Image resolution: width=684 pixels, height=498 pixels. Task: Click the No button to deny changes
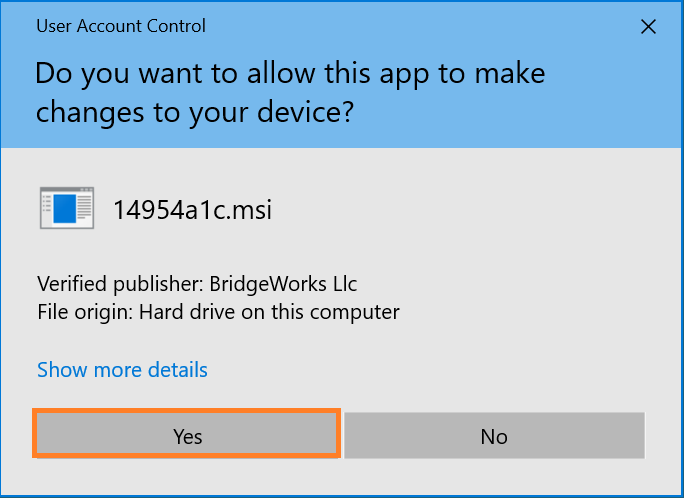(x=494, y=436)
